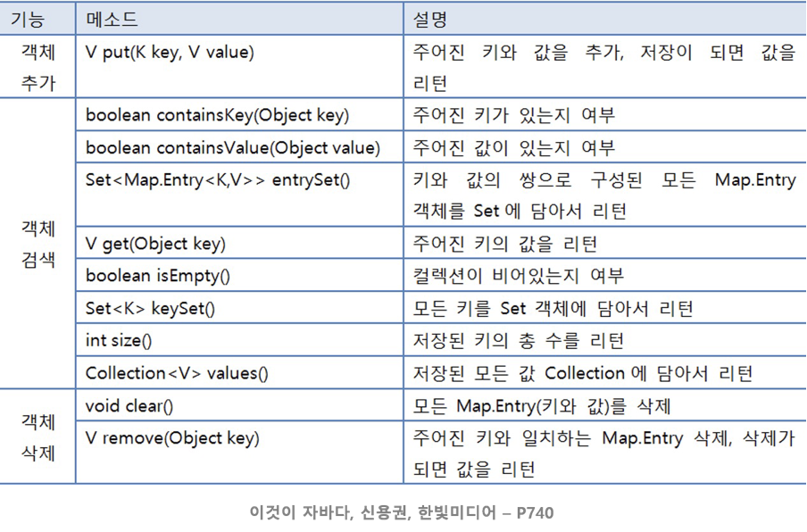Select description '주어진 키가 있는지 여부'
This screenshot has width=807, height=532.
point(513,115)
